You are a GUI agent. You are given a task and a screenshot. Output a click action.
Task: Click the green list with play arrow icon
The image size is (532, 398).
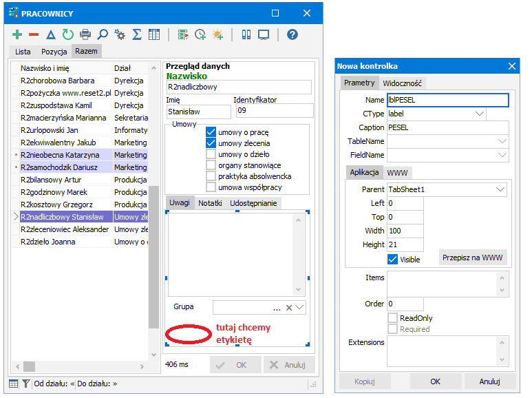click(183, 34)
